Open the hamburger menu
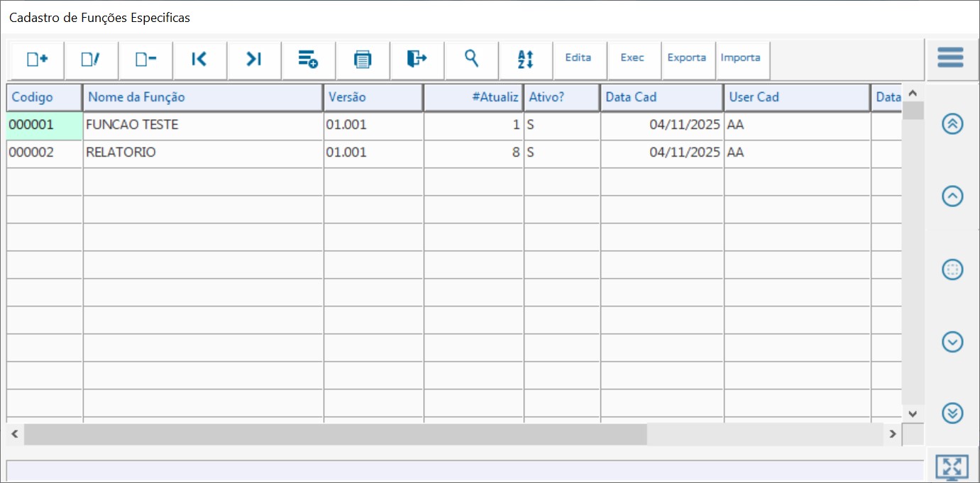Screen dimensions: 980x483 [x=950, y=57]
